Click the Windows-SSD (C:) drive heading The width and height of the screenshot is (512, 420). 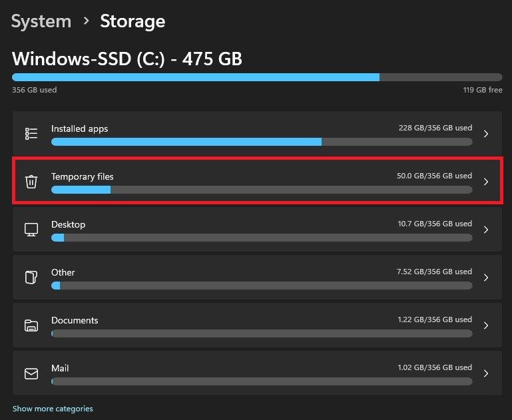tap(127, 59)
